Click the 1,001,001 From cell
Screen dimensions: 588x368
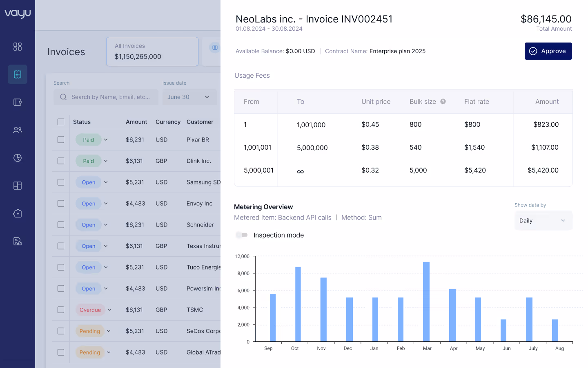[258, 147]
